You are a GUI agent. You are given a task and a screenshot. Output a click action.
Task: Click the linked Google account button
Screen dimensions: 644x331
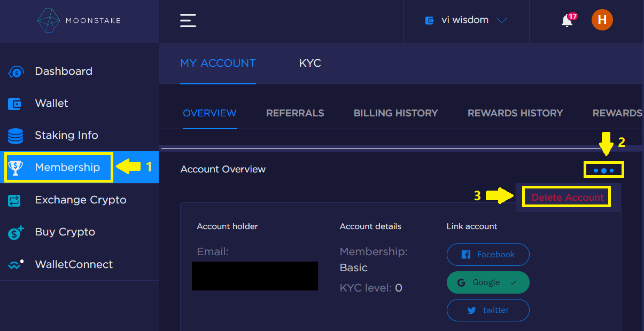point(488,282)
